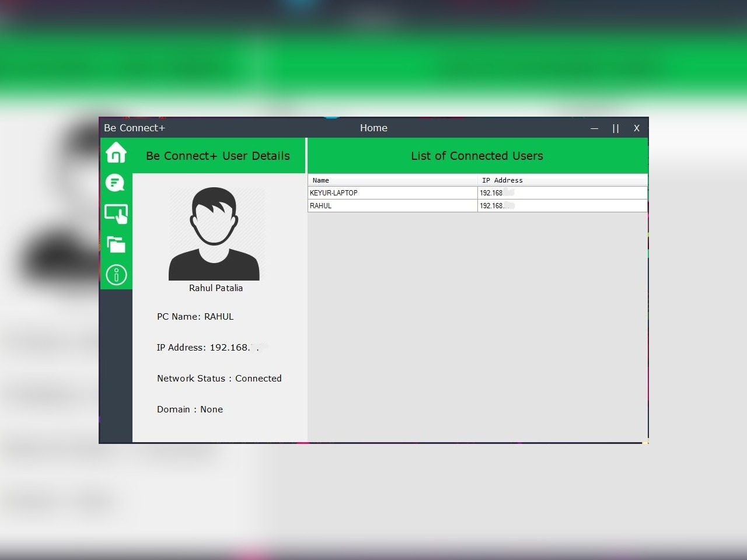Click the Be Connect+ User Details heading
This screenshot has height=560, width=747.
click(218, 156)
